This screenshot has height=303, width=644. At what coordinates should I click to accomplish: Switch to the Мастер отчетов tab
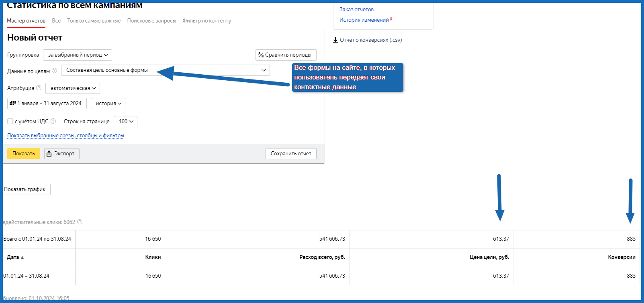click(26, 21)
